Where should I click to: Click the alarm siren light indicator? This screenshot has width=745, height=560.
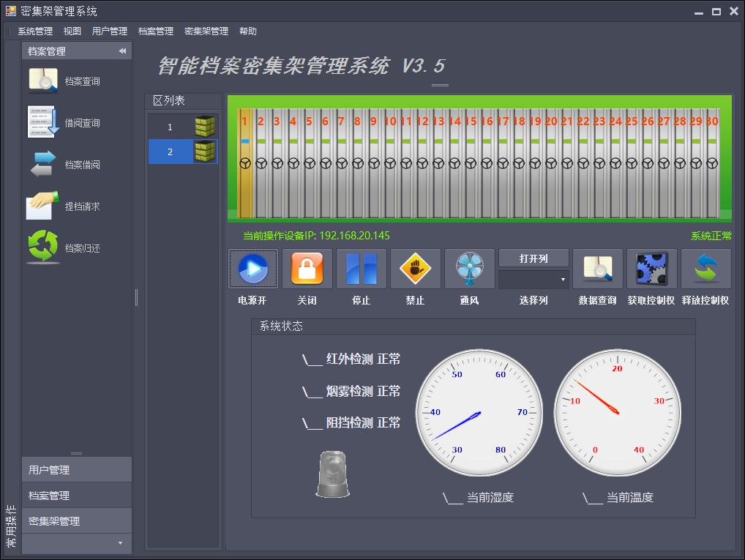(332, 474)
